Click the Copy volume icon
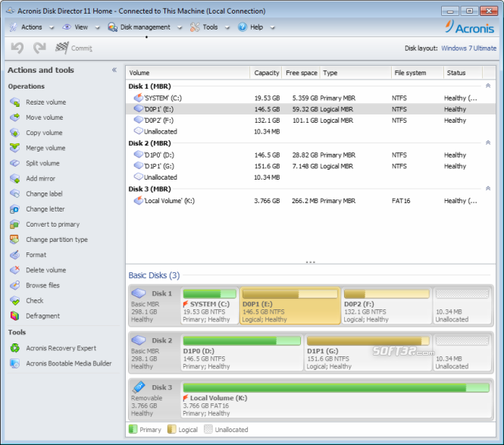This screenshot has height=445, width=504. (x=15, y=133)
